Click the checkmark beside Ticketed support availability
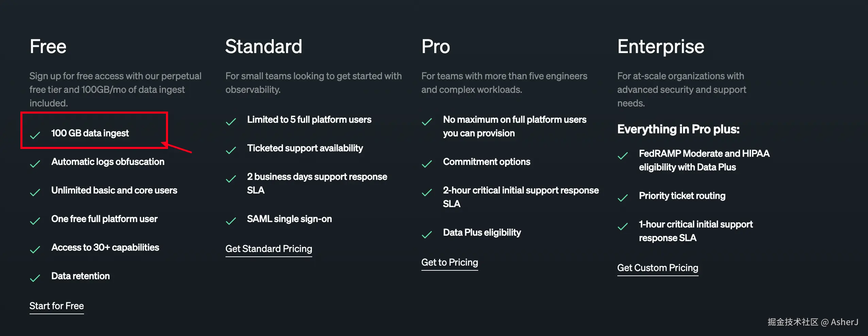Screen dimensions: 868x336 tap(231, 150)
